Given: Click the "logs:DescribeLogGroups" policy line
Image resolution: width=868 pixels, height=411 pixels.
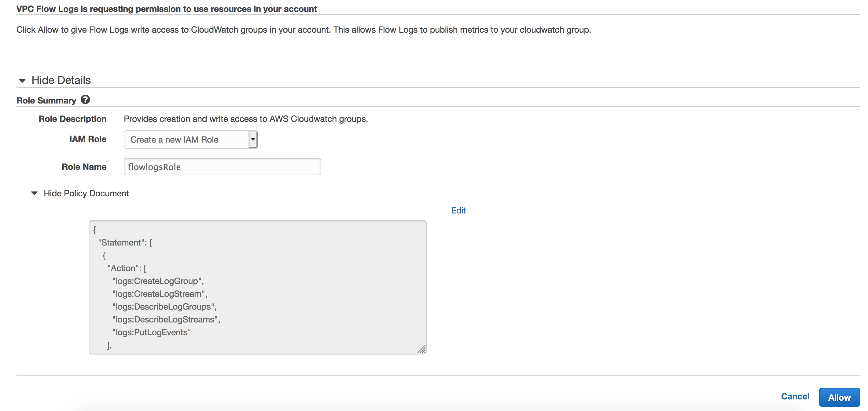Looking at the screenshot, I should click(164, 307).
